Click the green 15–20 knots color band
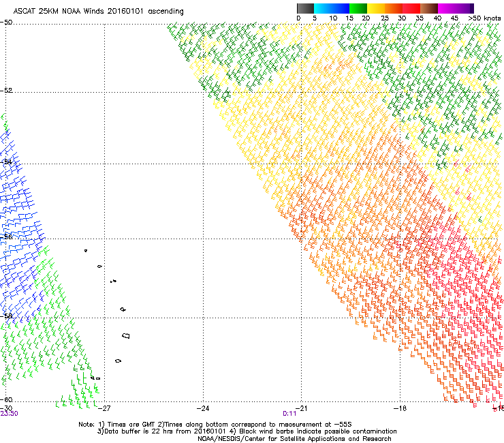This screenshot has width=504, height=443. pos(358,8)
